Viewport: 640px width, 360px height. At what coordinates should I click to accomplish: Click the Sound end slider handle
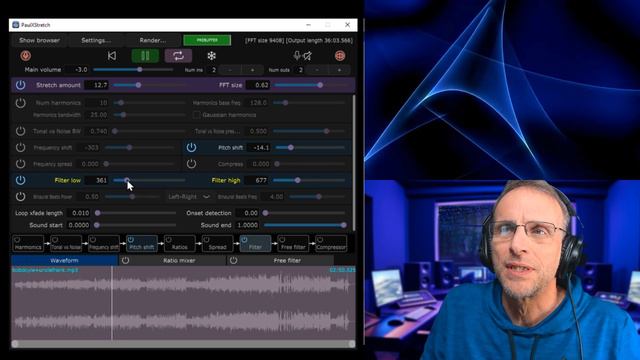(x=344, y=225)
